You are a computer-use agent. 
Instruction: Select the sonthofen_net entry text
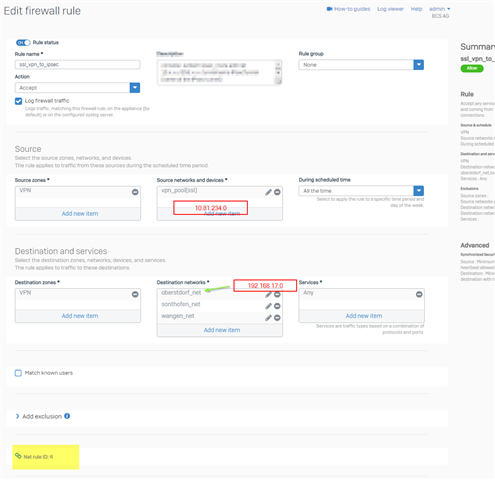click(x=181, y=304)
